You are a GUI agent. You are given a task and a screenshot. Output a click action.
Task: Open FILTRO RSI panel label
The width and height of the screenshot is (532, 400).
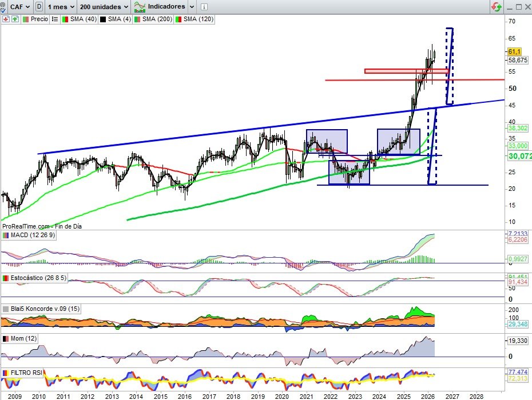coord(26,373)
